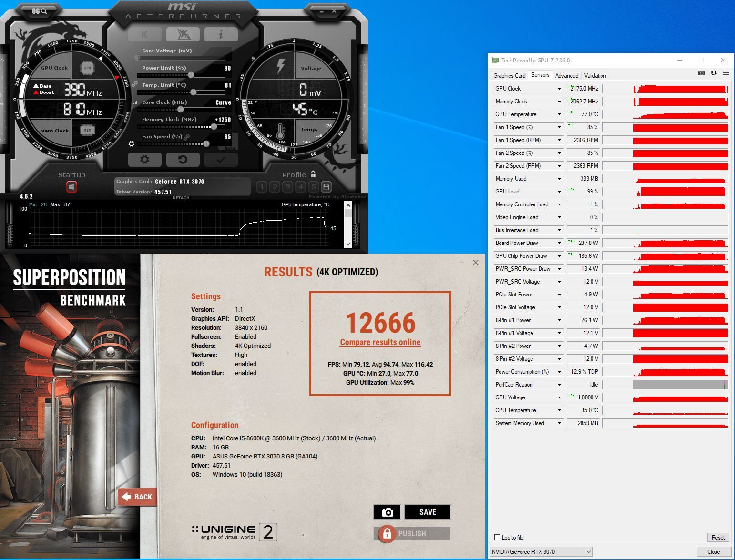Click the screenshot camera button in Superposition
735x560 pixels.
387,512
